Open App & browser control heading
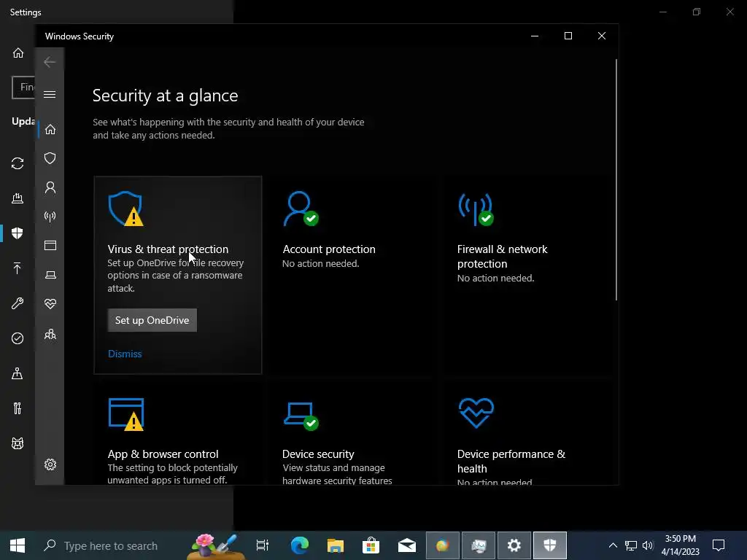The height and width of the screenshot is (560, 747). [163, 454]
